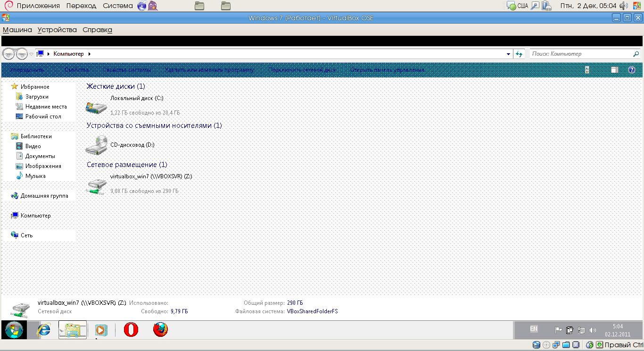Screen dimensions: 644x351
Task: Open the recent pages arrow beside Forward
Action: (32, 54)
